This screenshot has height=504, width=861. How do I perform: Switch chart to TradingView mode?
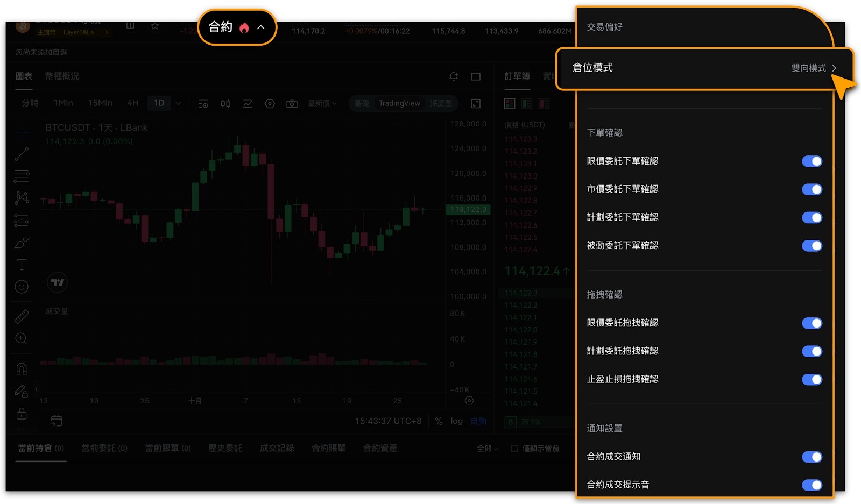point(399,103)
